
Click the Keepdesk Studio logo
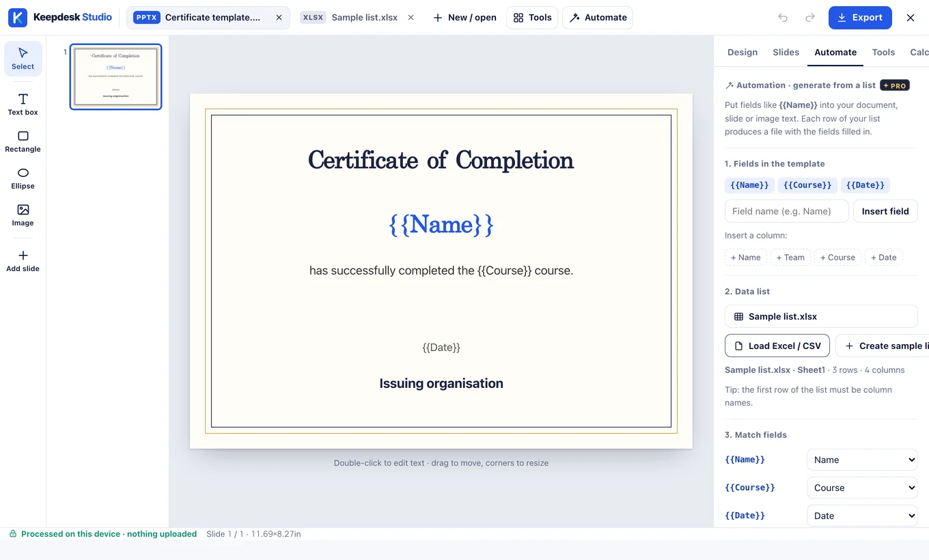pyautogui.click(x=60, y=17)
